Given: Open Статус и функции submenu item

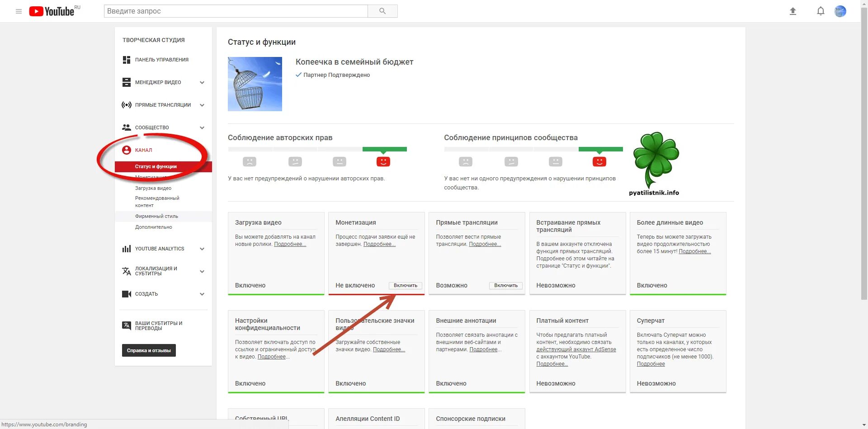Looking at the screenshot, I should click(x=156, y=166).
